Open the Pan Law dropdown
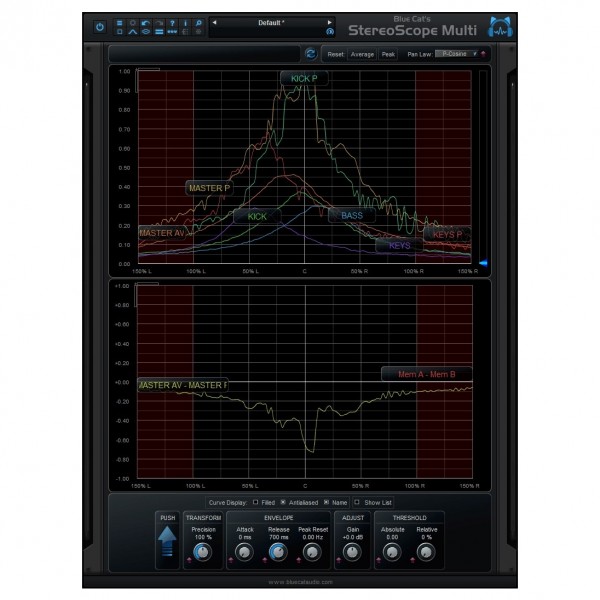 point(457,54)
